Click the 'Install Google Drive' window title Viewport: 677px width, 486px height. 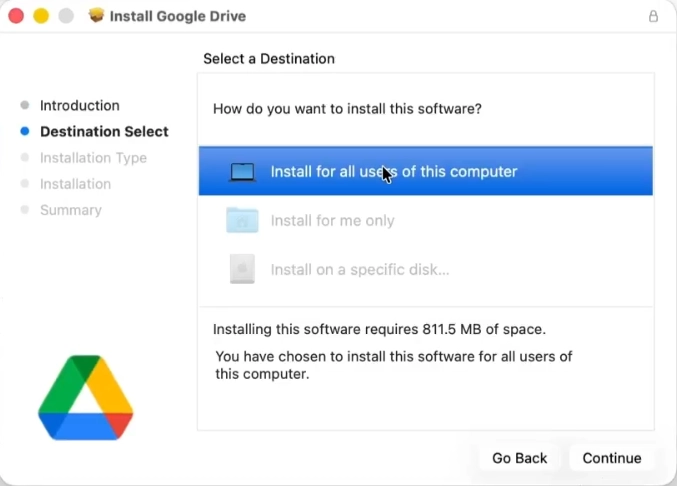[178, 16]
